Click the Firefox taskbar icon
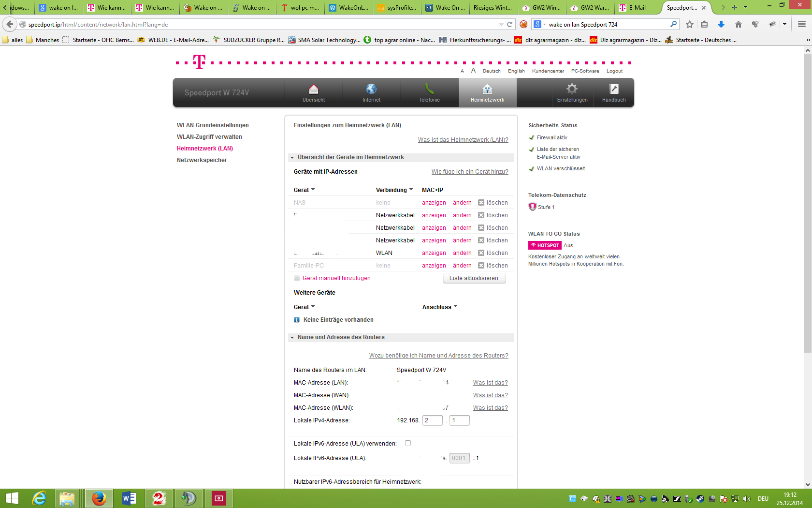Screen dimensions: 812x508 tap(99, 498)
